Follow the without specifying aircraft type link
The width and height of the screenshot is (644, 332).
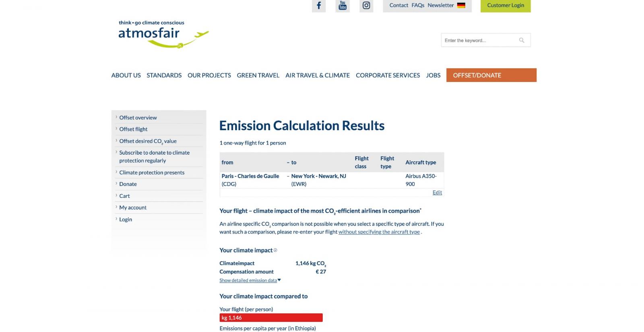click(x=379, y=232)
